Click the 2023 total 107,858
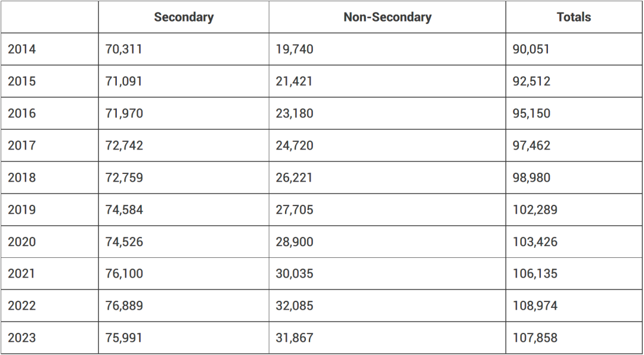Viewport: 644px width, 355px height. coord(535,338)
